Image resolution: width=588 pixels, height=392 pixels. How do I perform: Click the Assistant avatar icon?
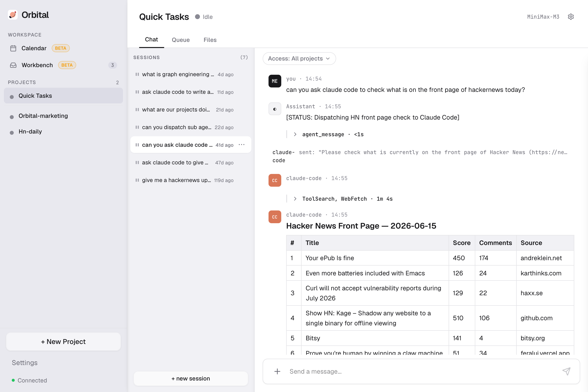click(275, 109)
